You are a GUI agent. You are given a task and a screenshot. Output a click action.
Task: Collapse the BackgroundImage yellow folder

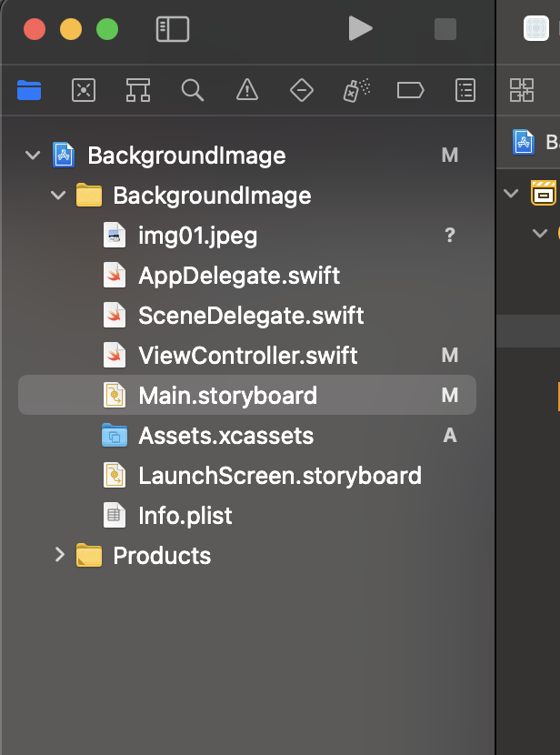click(x=59, y=196)
